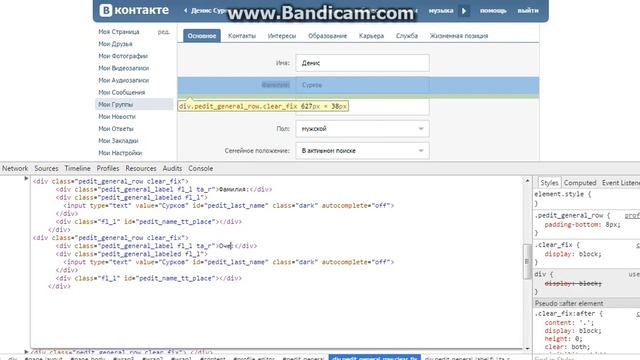This screenshot has height=360, width=640.
Task: Click the selected div.pedit_general_row breadcrumb
Action: pyautogui.click(x=375, y=358)
